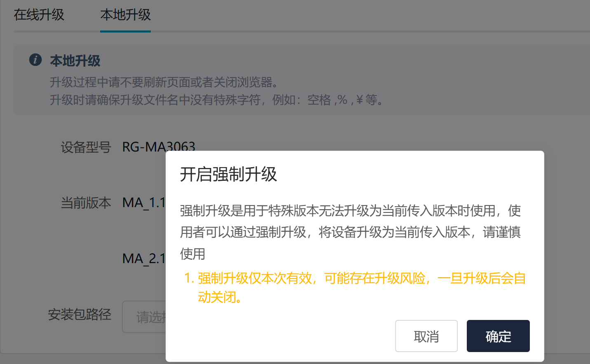590x364 pixels.
Task: Click the RG-MA3063 device model value
Action: point(159,147)
